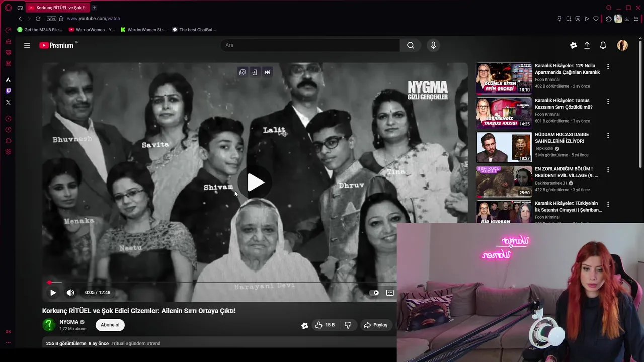Open the GX Control speedometer icon
644x362 pixels.
[8, 31]
